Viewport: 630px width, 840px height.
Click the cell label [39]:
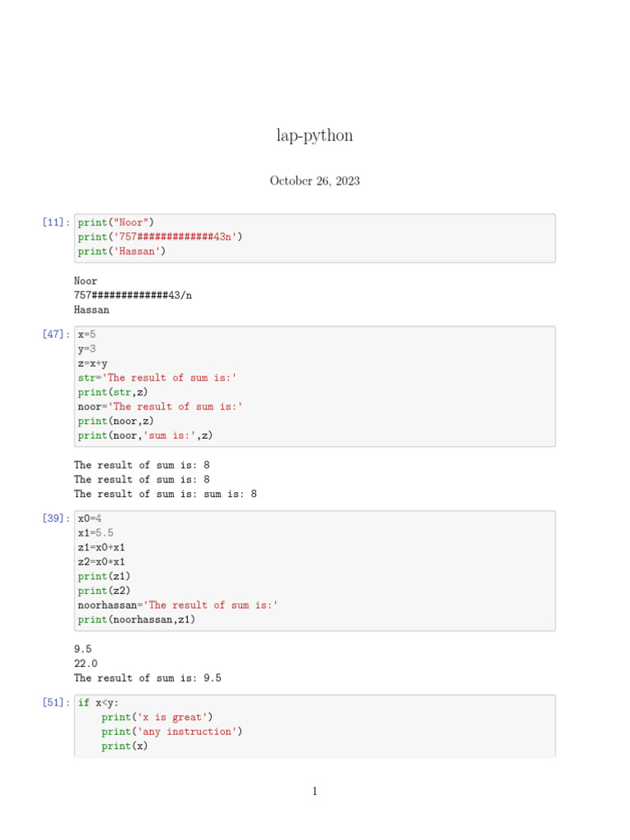(x=57, y=518)
